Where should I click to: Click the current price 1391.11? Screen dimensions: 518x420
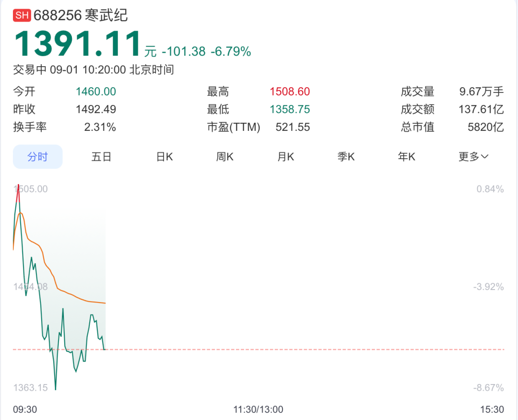(78, 45)
